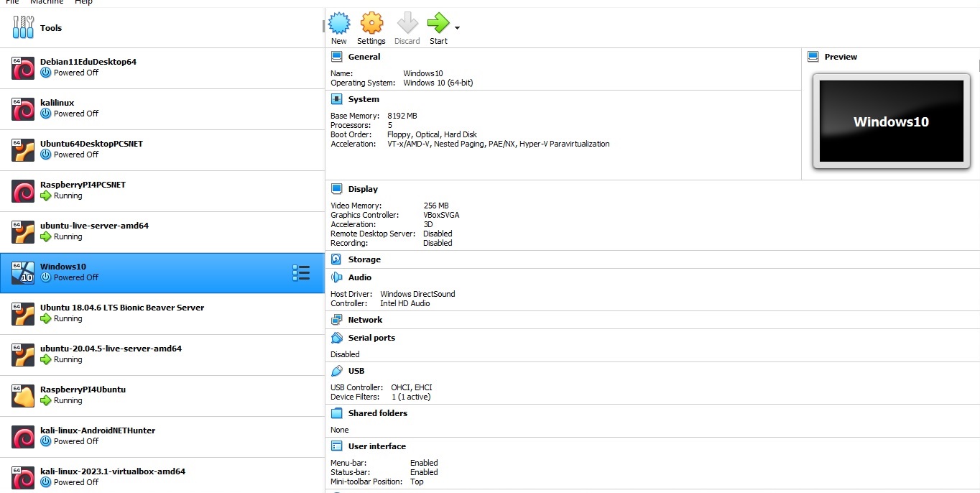This screenshot has width=980, height=493.
Task: Click the kali-linux-AndroidNETHunter VM icon
Action: (23, 436)
